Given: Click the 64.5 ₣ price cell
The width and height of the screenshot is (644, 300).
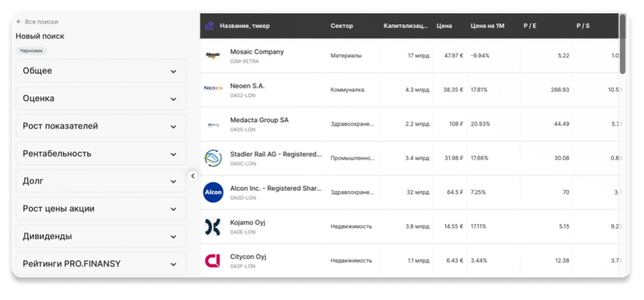Looking at the screenshot, I should point(455,192).
